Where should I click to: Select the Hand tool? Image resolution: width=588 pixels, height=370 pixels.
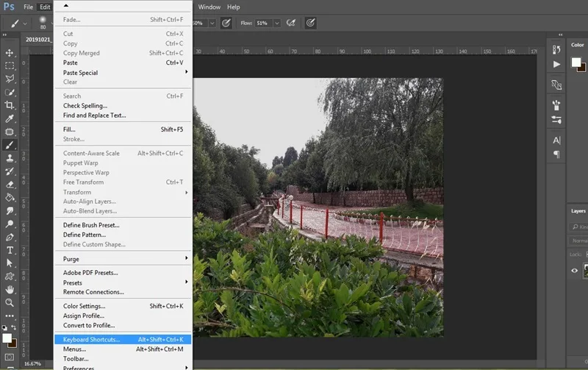[x=10, y=289]
